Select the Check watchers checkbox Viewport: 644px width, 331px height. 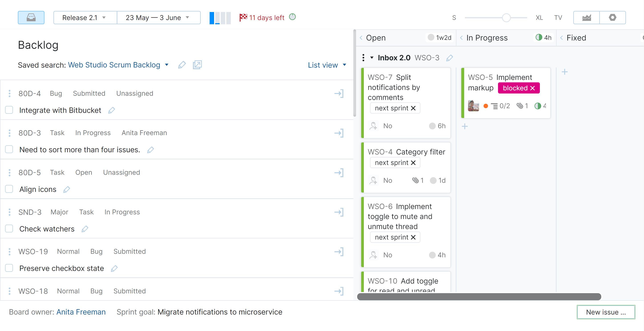coord(9,229)
